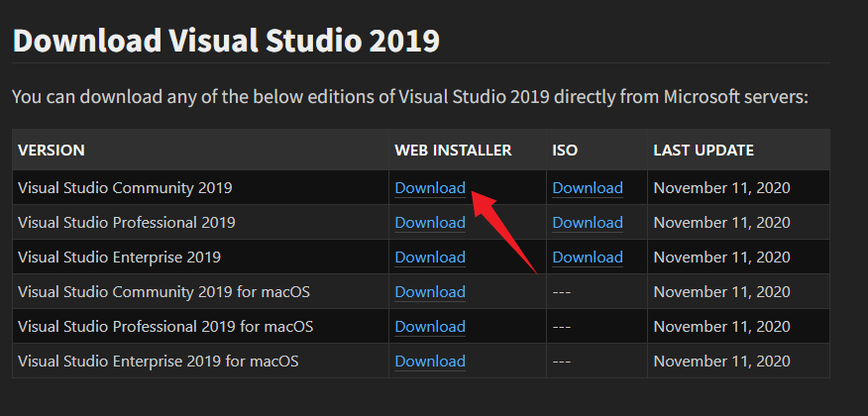Click the WEB INSTALLER column header
The width and height of the screenshot is (868, 416).
[453, 151]
